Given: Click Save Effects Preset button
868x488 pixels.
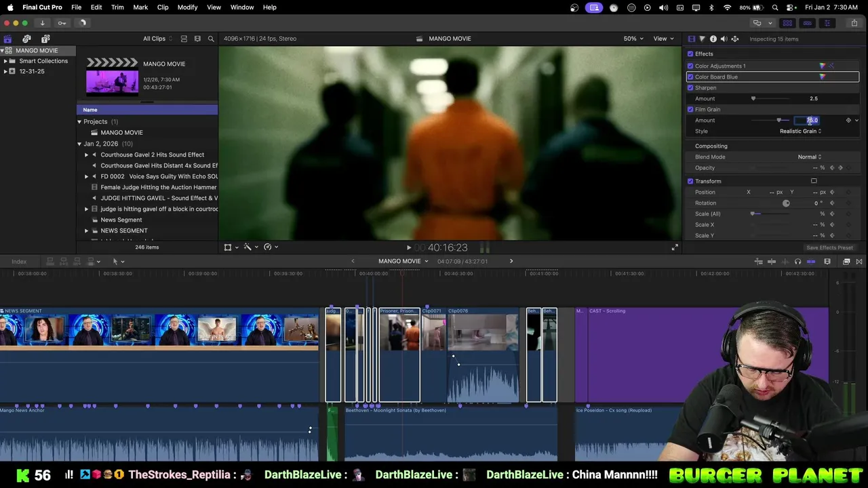Looking at the screenshot, I should click(x=829, y=247).
